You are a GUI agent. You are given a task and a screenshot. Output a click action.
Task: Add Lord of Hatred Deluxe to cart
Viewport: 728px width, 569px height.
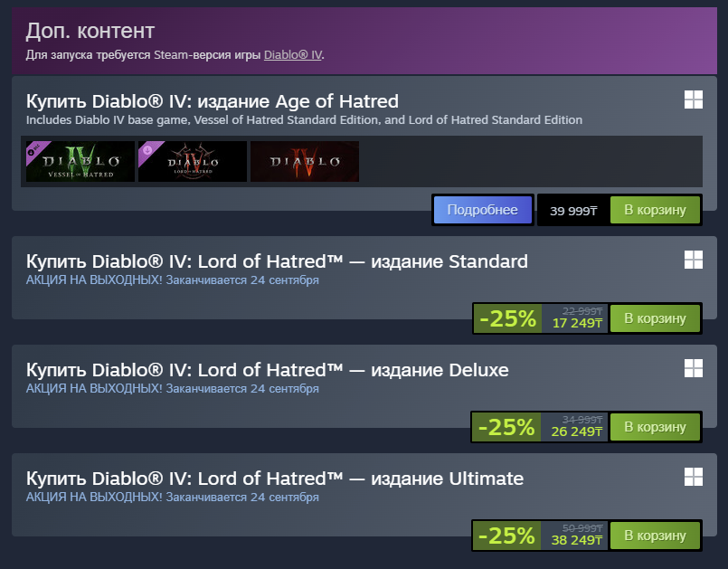pos(655,427)
